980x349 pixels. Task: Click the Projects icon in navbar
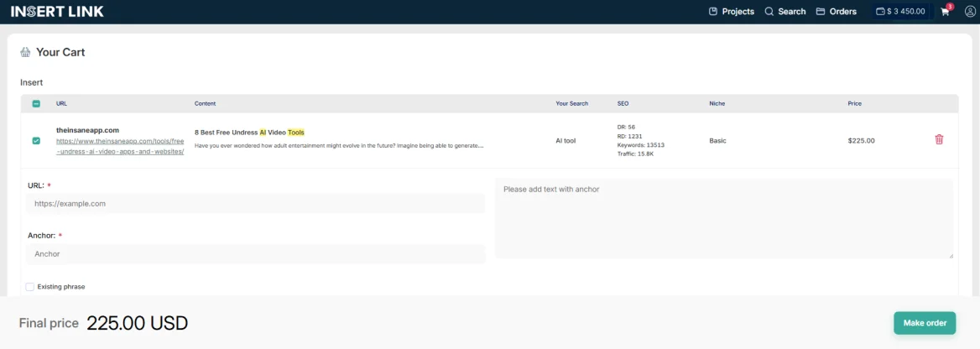pyautogui.click(x=713, y=12)
